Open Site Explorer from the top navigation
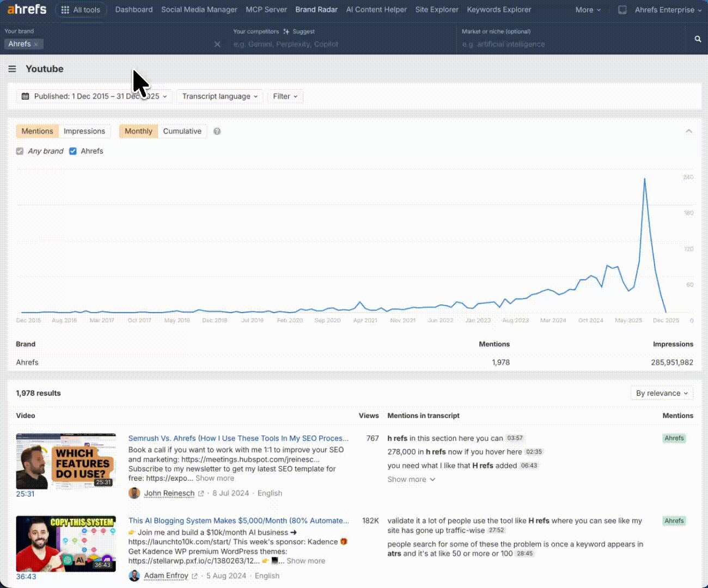Image resolution: width=708 pixels, height=588 pixels. tap(437, 9)
